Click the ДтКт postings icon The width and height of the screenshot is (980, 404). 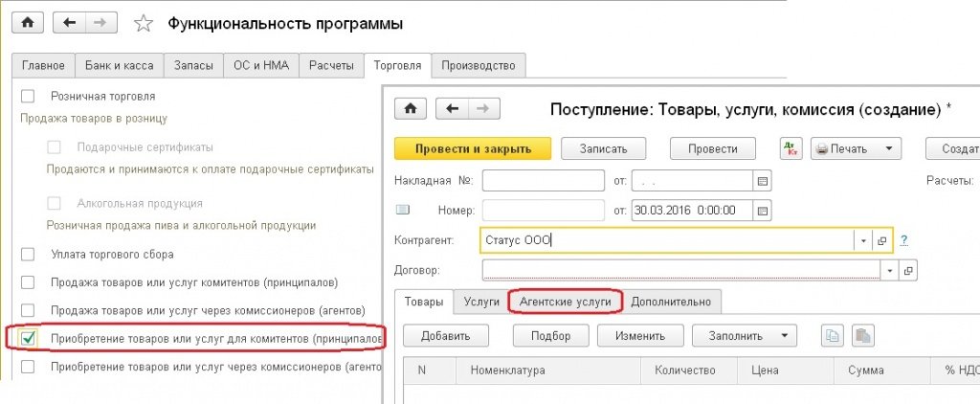791,148
